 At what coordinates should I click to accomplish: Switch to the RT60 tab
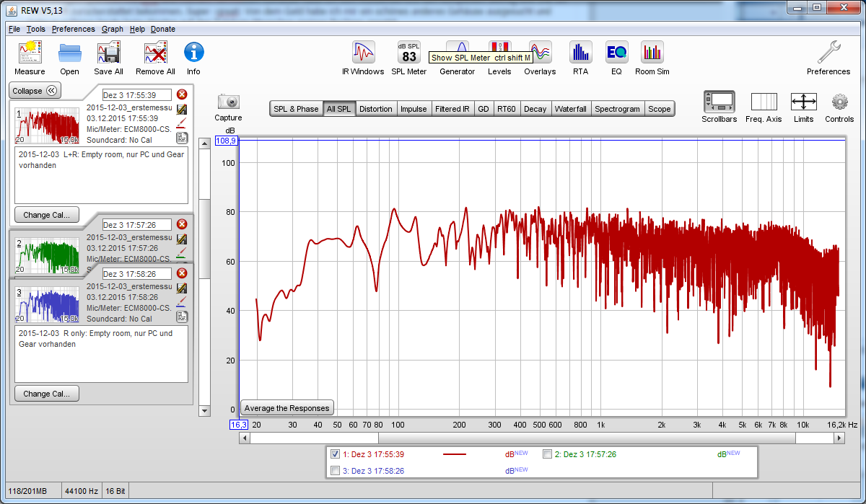pyautogui.click(x=507, y=109)
